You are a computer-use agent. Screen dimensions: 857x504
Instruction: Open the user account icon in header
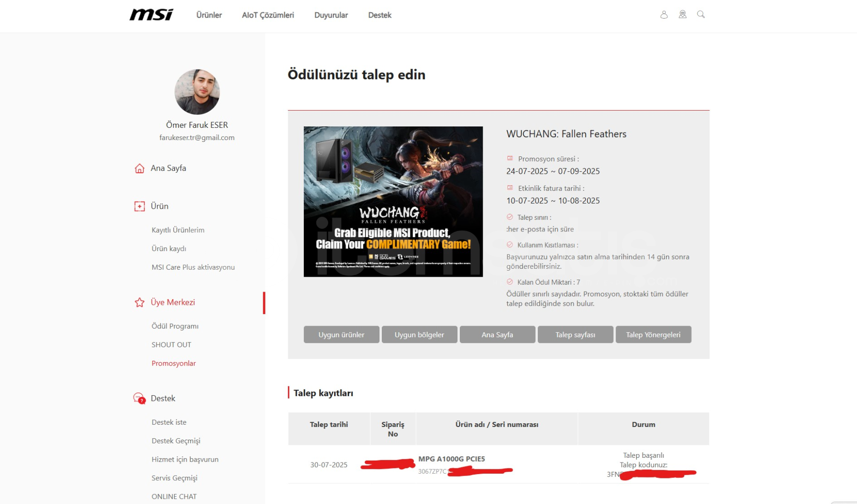[664, 14]
